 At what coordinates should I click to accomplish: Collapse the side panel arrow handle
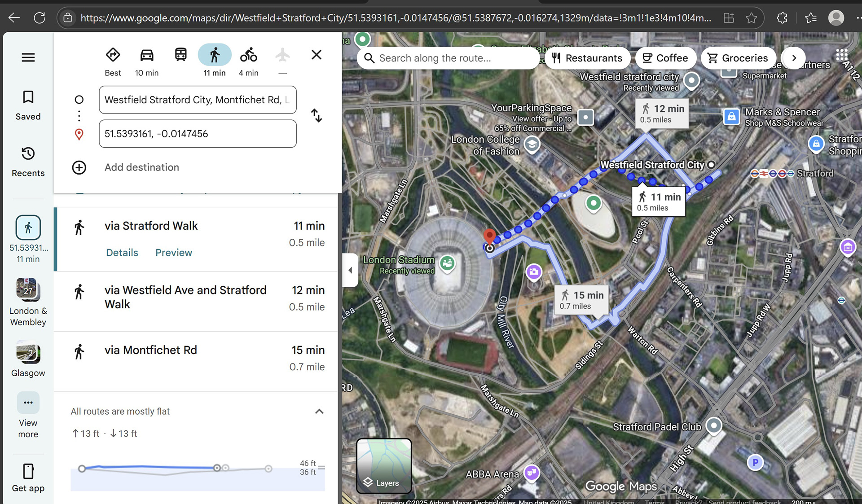click(x=350, y=270)
